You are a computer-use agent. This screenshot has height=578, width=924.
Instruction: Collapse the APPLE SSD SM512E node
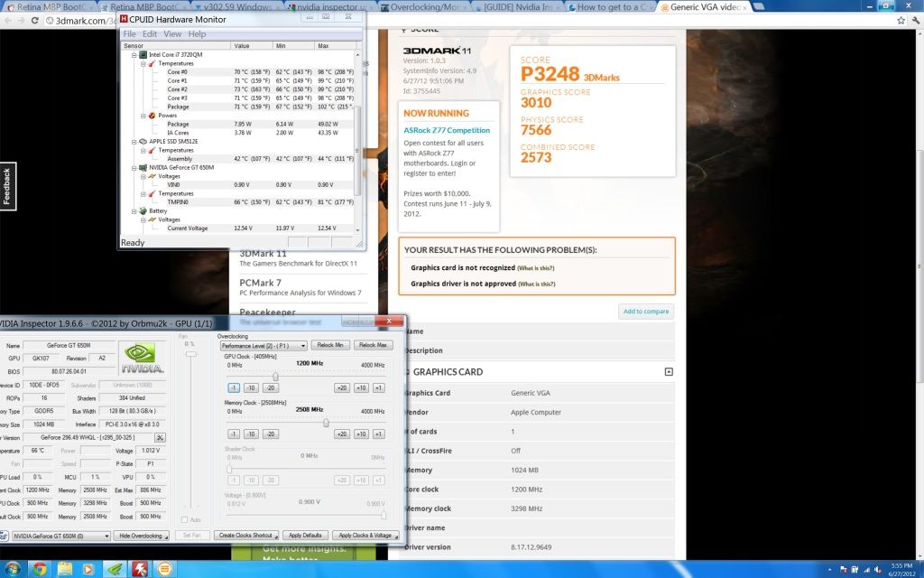pyautogui.click(x=134, y=142)
